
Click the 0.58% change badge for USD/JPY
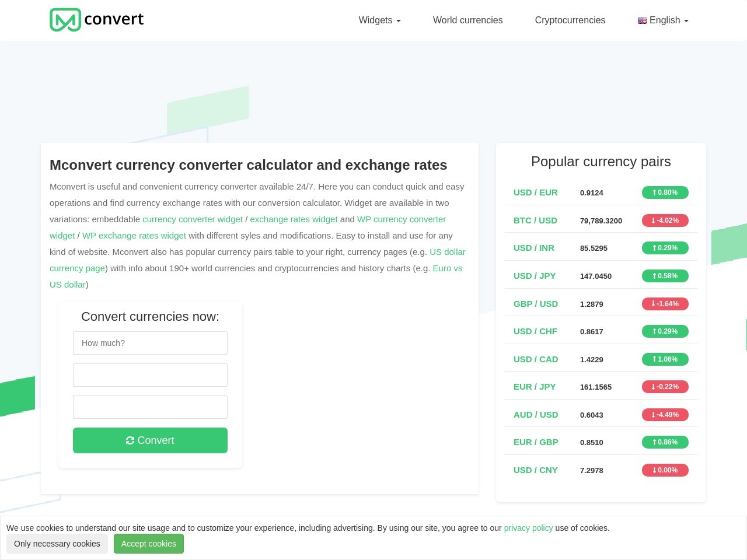[665, 276]
